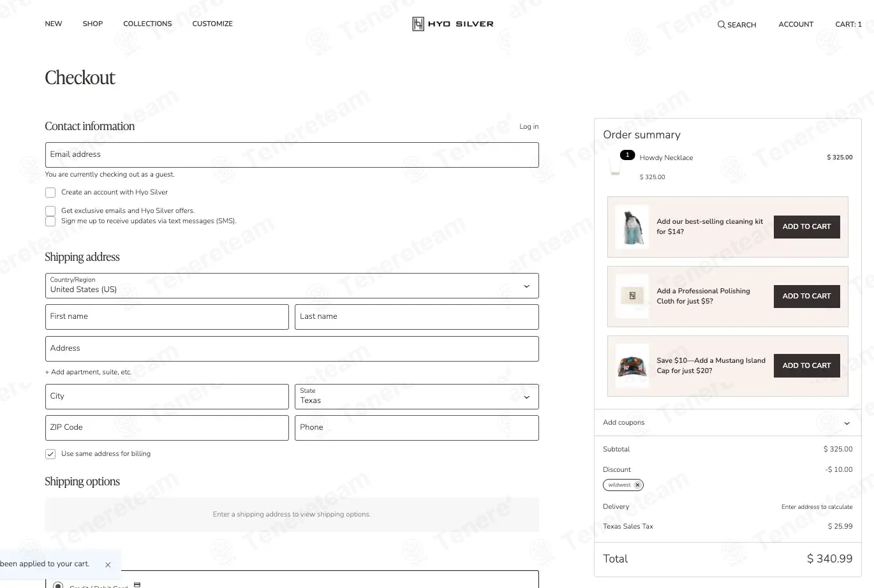The image size is (874, 588).
Task: Open the State dropdown showing Texas
Action: (x=417, y=397)
